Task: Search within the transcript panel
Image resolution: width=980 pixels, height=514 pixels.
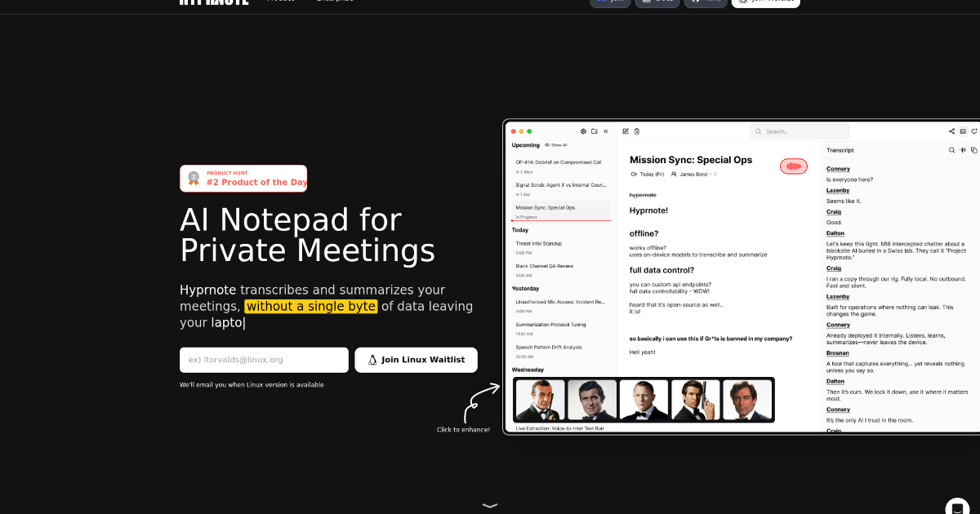Action: tap(951, 150)
